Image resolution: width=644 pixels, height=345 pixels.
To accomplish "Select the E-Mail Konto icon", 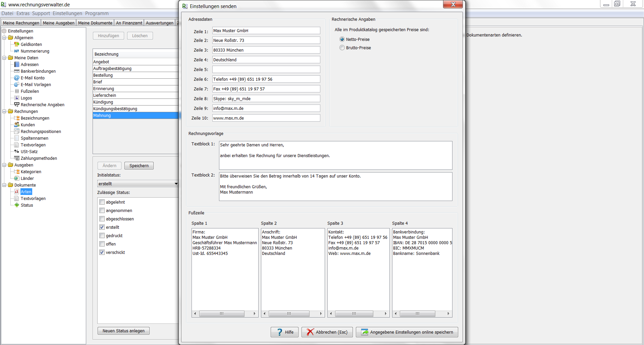I will click(17, 78).
